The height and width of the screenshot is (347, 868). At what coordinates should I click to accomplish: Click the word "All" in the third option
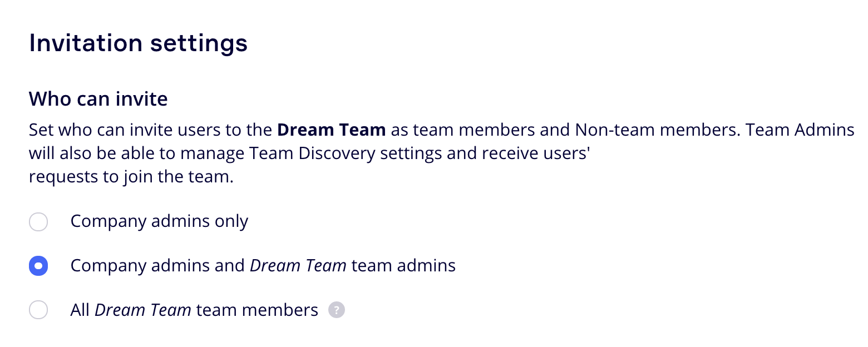click(80, 310)
